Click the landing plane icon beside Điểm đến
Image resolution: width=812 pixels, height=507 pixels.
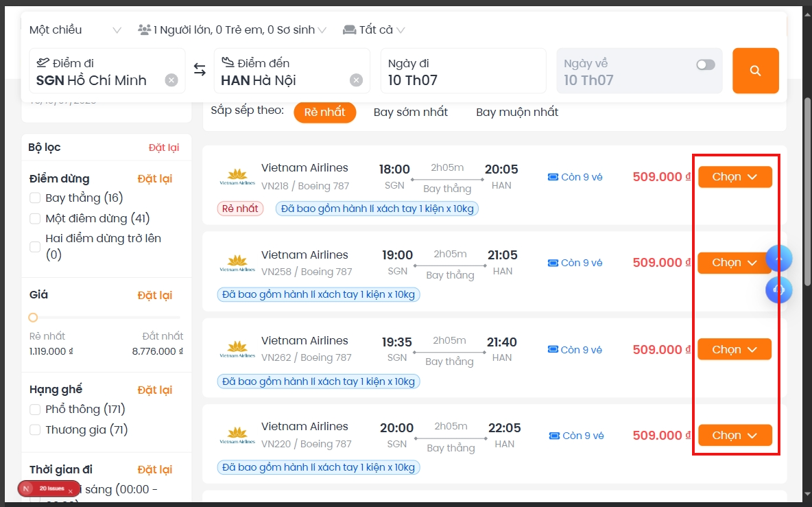228,62
